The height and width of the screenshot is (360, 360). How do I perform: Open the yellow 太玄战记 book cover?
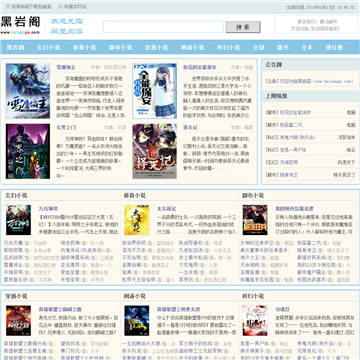(x=137, y=220)
